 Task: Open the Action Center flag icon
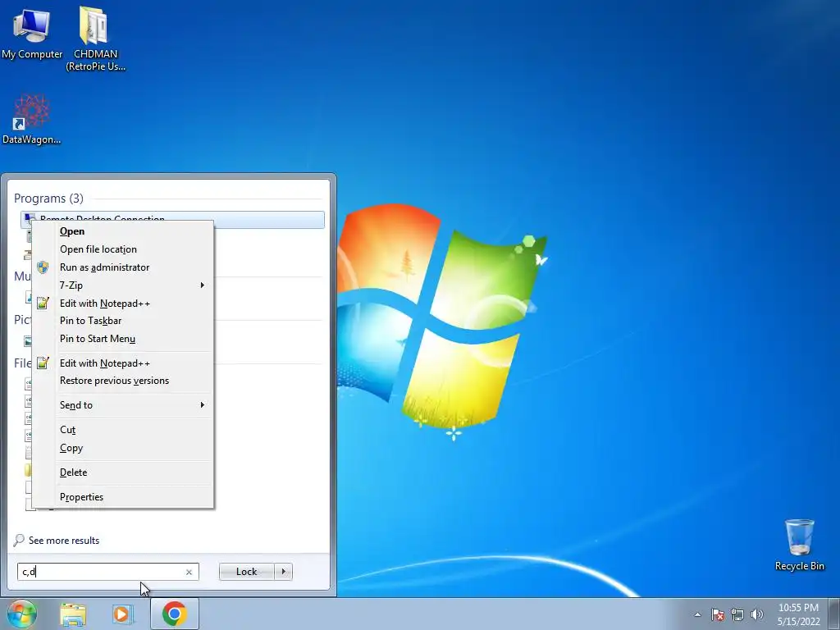tap(718, 614)
